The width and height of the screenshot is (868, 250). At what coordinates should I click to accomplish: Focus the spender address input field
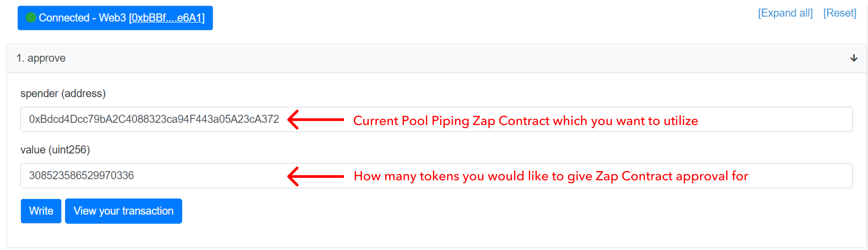click(436, 119)
